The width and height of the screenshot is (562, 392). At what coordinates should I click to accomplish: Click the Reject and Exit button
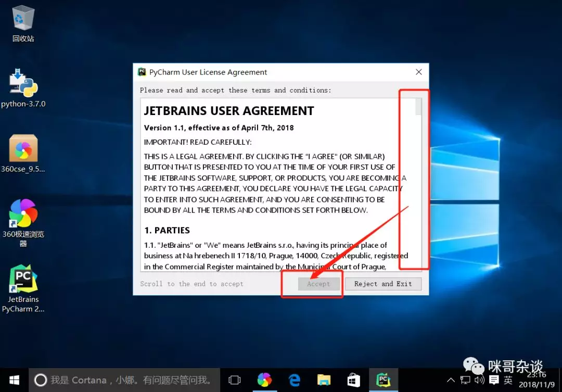point(383,284)
